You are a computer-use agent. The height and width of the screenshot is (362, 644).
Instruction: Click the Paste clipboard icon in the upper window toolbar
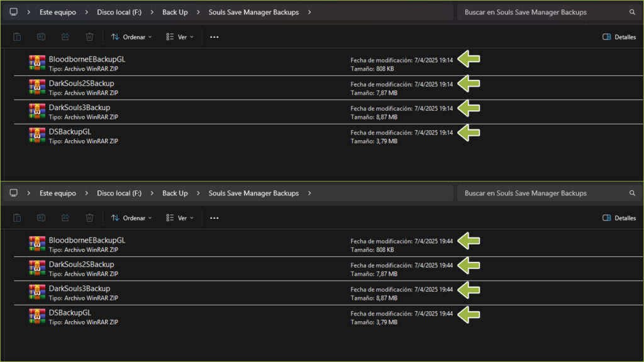(x=17, y=37)
